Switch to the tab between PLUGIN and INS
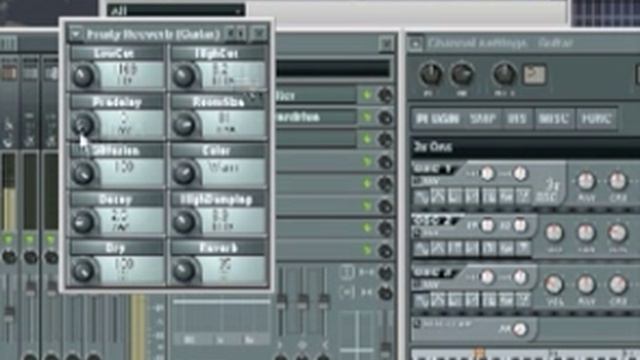 (483, 119)
